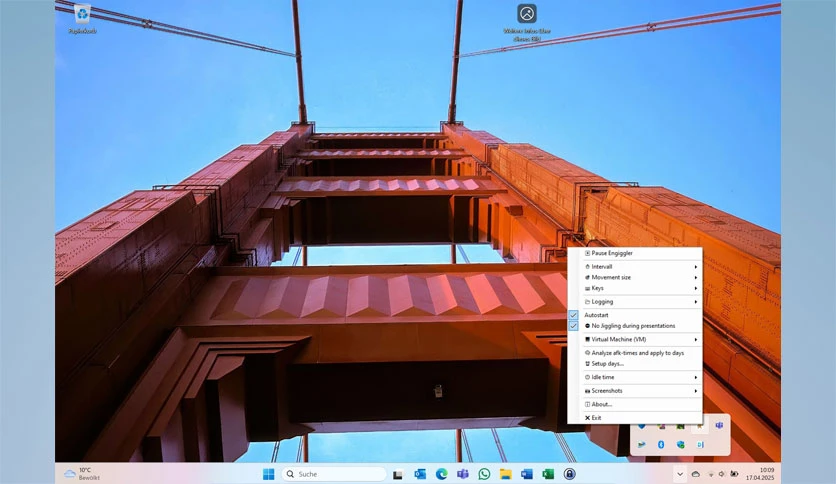This screenshot has width=836, height=484.
Task: Click the Teams icon in tray overflow
Action: point(719,425)
